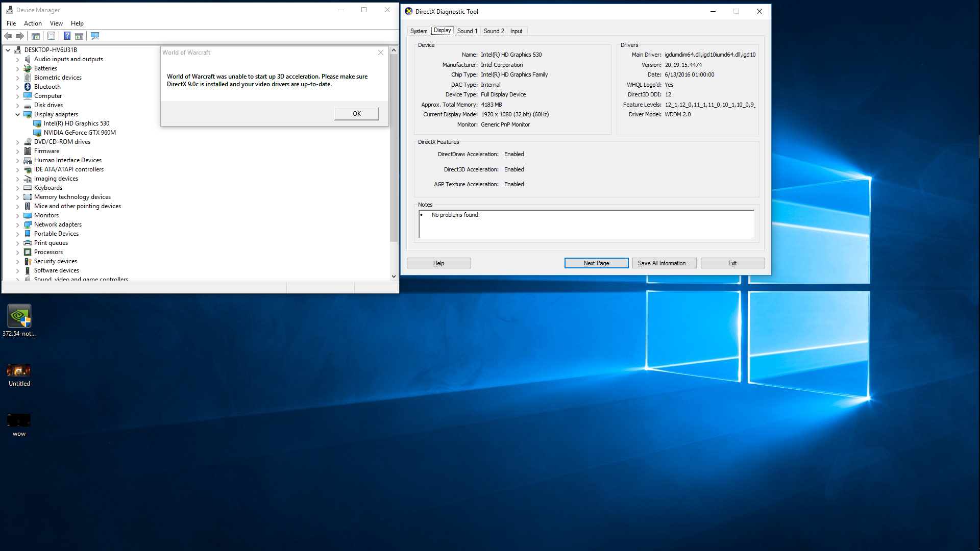Expand the Network adapters node
Screen dimensions: 980x551
(x=17, y=224)
